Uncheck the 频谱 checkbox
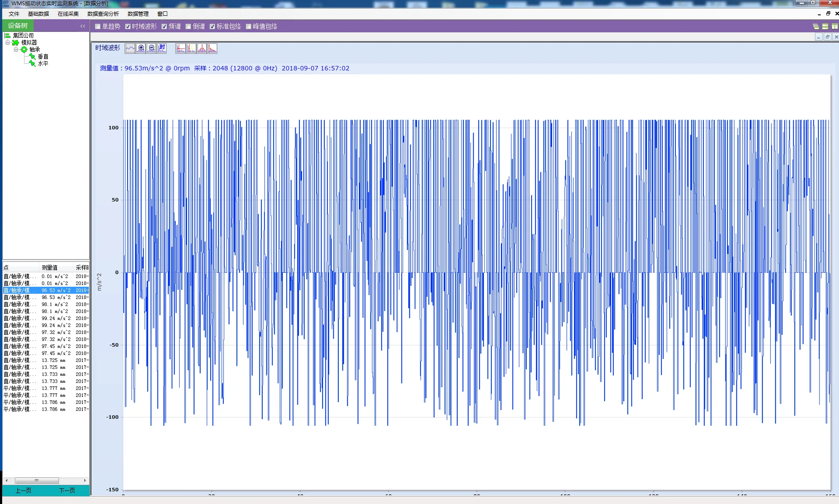 164,26
